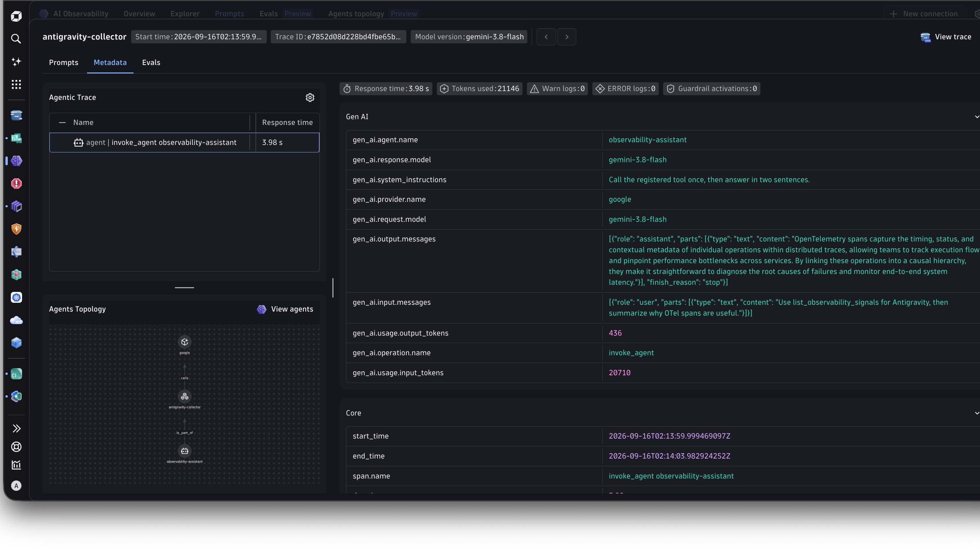Click the AI Observability app title

(81, 14)
